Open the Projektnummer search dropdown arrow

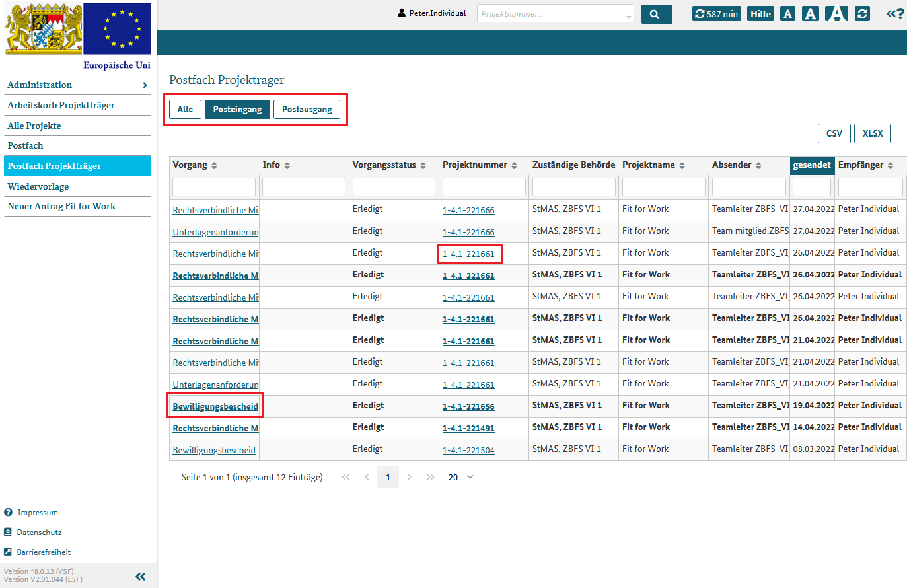click(x=628, y=17)
